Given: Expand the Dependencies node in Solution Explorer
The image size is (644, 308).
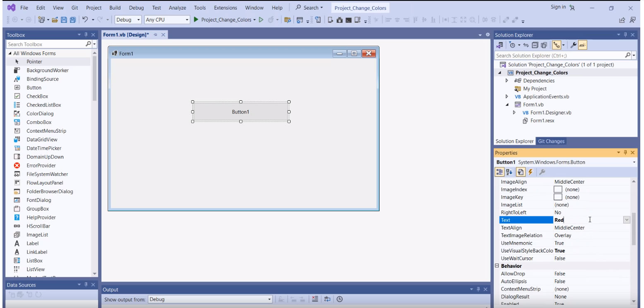Looking at the screenshot, I should pos(507,81).
